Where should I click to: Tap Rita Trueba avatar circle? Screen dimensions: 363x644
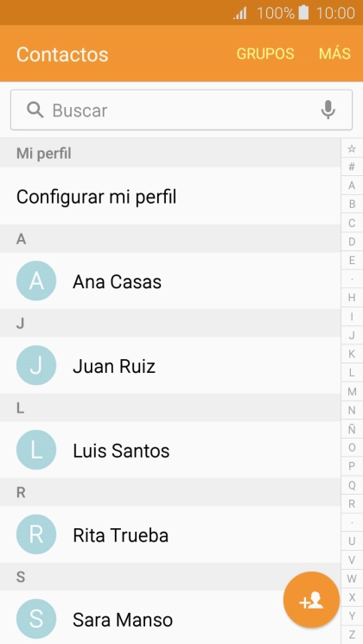tap(36, 534)
